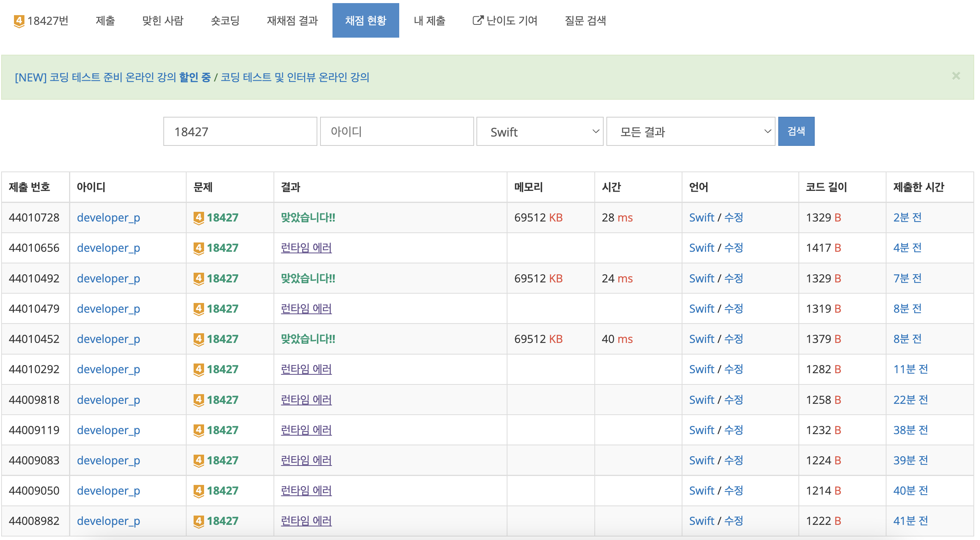Viewport: 980px width, 540px height.
Task: Click the gold tier badge beside 18427번 tab
Action: click(19, 21)
